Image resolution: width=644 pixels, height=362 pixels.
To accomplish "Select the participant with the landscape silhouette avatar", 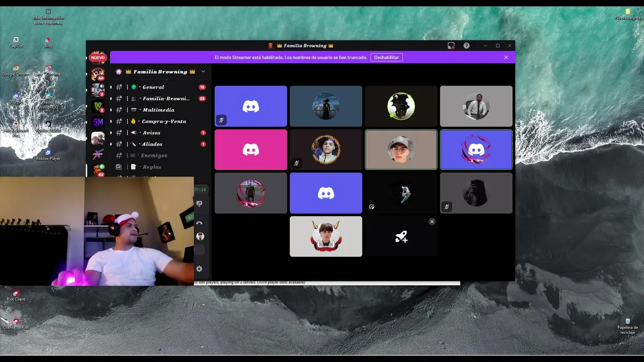I will (326, 106).
